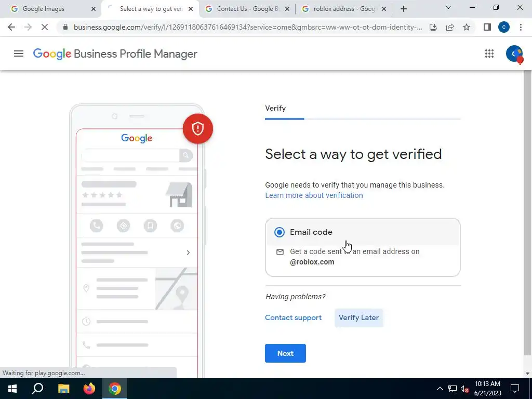Close the roblox address tab
Viewport: 532px width, 399px height.
coord(384,9)
